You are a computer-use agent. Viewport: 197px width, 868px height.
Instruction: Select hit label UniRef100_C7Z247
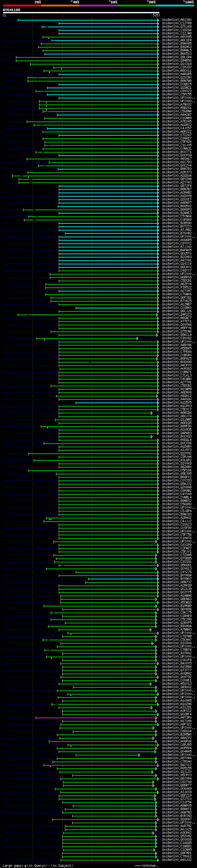click(x=177, y=135)
